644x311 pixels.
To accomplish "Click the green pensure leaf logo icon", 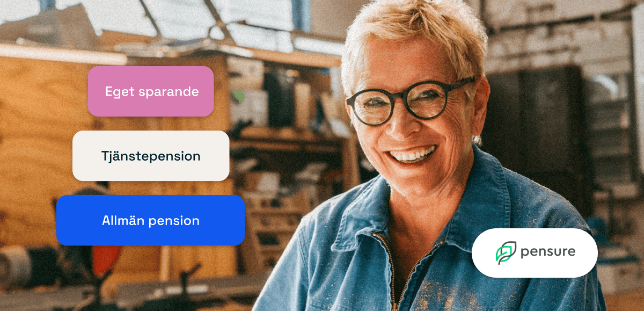I will point(506,252).
